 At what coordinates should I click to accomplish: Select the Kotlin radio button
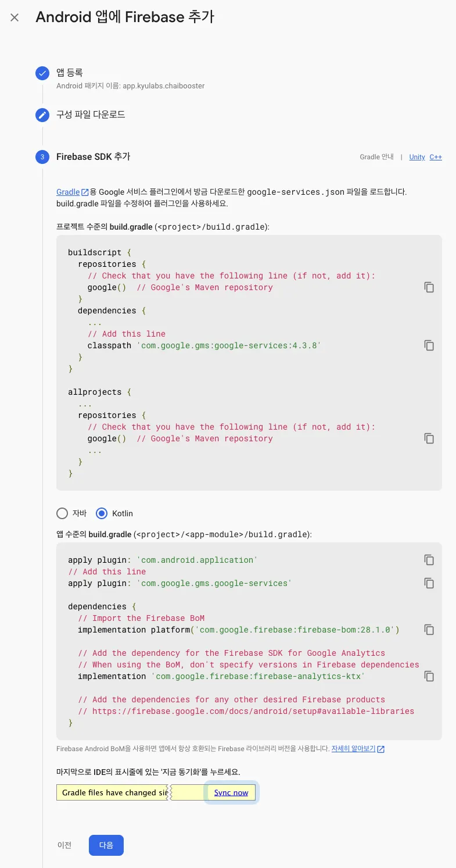[x=102, y=513]
